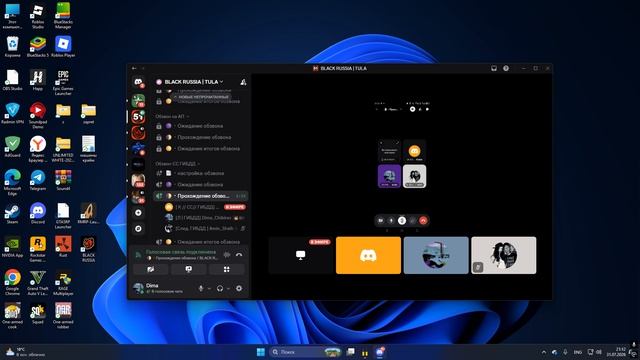Open Rust game desktop shortcut
The width and height of the screenshot is (640, 360).
tap(63, 247)
